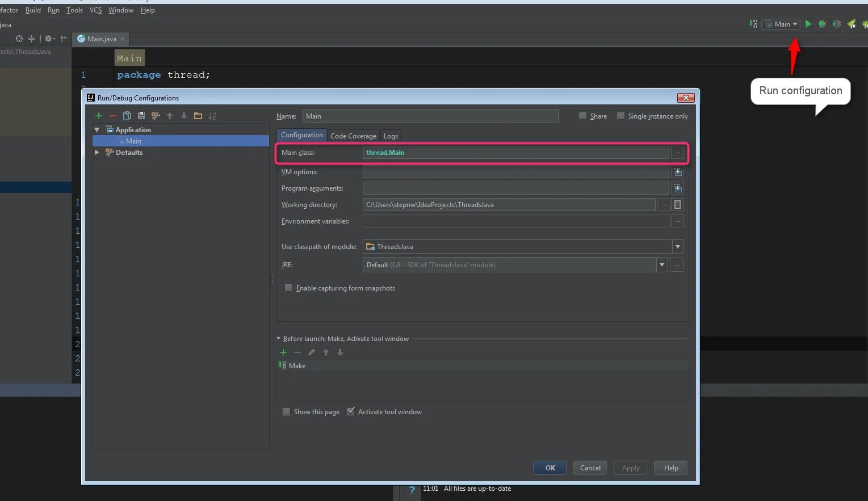Run Main with the green play icon

808,24
